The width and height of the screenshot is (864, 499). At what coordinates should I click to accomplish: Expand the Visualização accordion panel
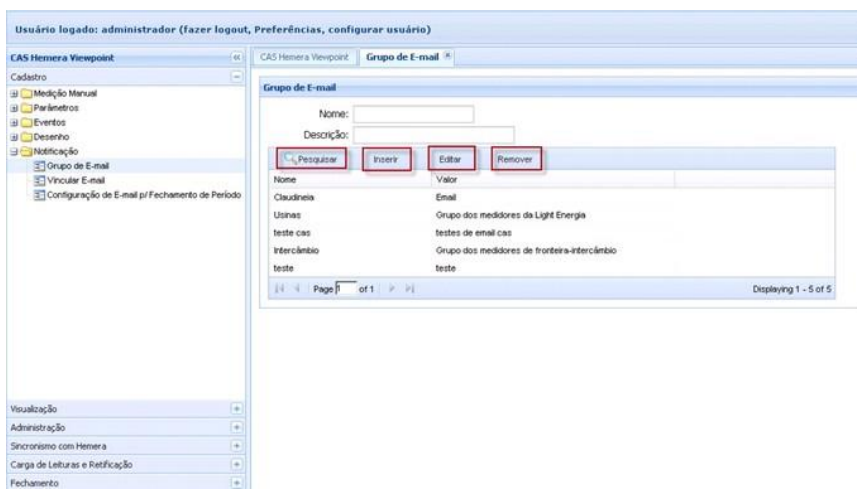(x=237, y=408)
